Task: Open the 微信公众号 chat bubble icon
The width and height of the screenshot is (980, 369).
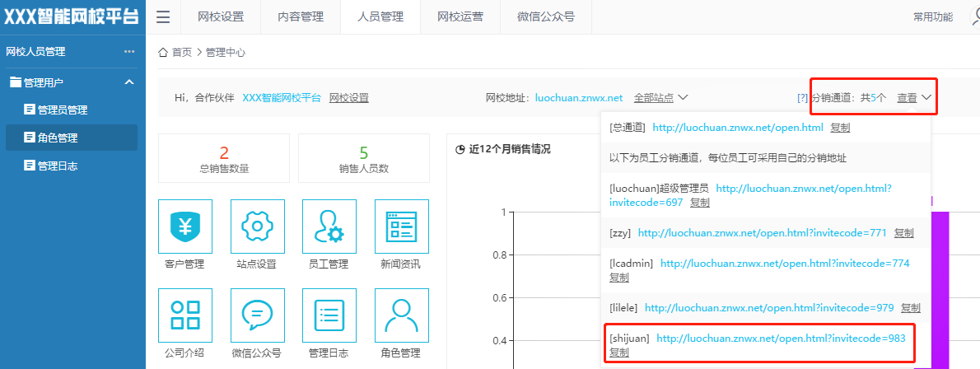Action: click(257, 315)
